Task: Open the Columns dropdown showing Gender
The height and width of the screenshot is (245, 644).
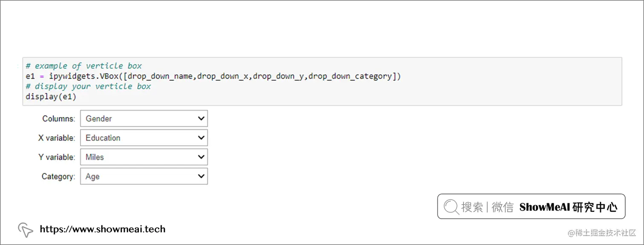Action: [144, 118]
